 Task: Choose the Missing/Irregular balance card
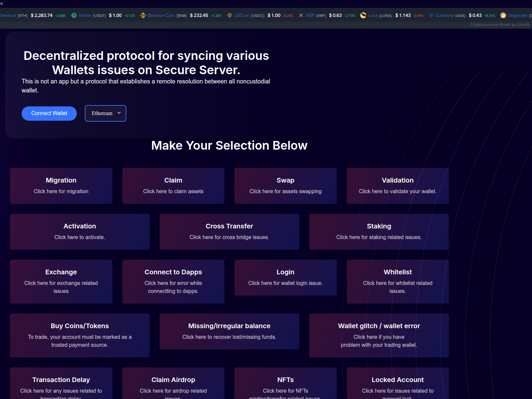(x=229, y=332)
